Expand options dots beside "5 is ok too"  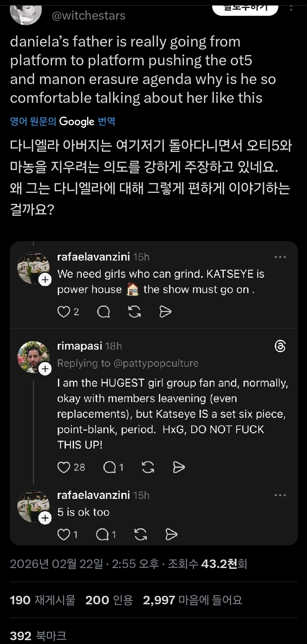point(280,495)
